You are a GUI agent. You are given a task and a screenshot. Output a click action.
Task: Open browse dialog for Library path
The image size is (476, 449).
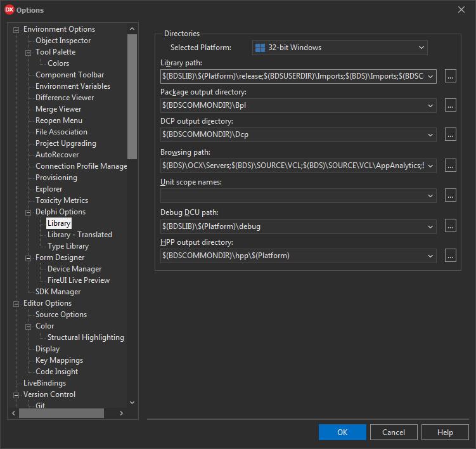[450, 76]
